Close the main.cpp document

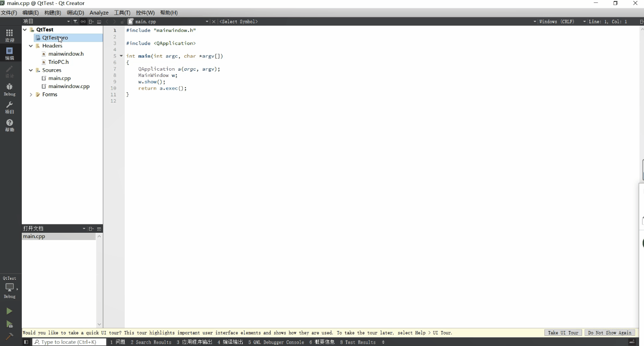214,21
